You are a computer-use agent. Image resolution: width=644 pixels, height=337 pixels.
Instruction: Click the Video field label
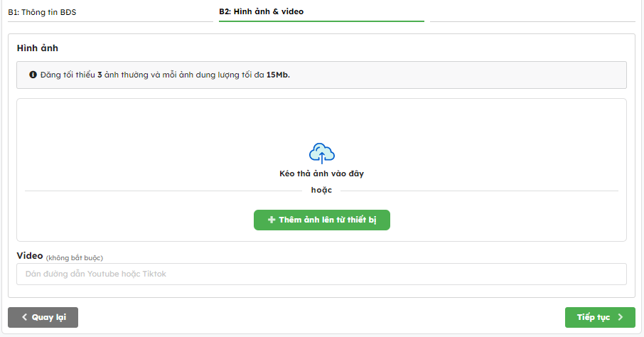point(30,255)
